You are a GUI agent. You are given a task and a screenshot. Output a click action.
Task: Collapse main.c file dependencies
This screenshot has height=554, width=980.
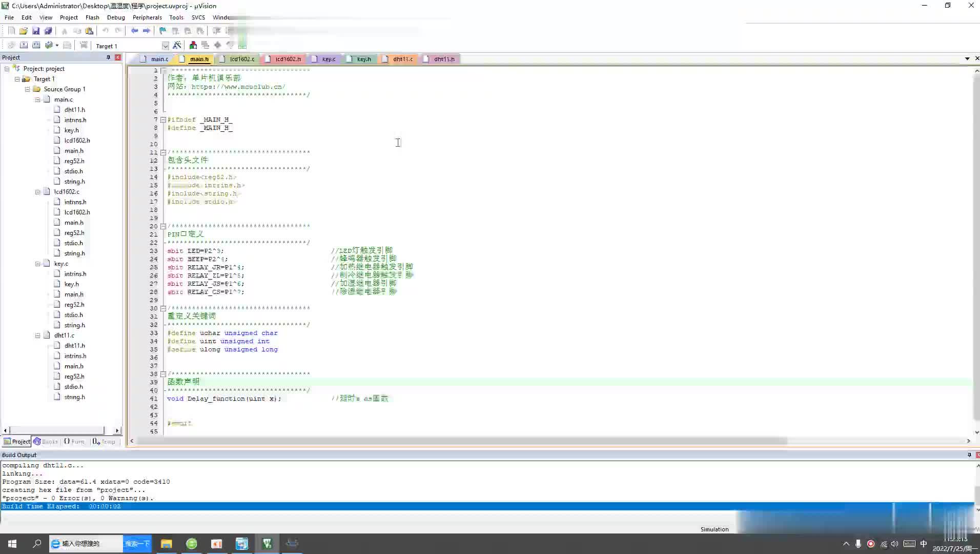coord(37,100)
